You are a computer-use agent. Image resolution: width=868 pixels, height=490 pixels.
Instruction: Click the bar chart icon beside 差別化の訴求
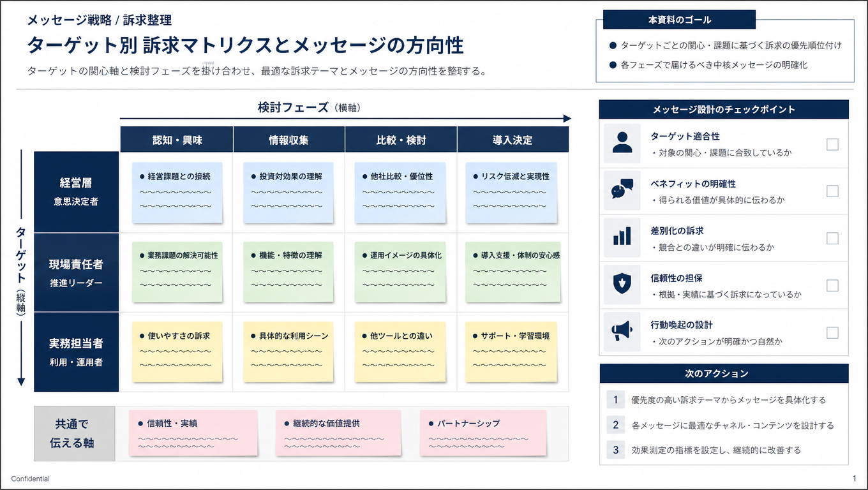(x=622, y=237)
